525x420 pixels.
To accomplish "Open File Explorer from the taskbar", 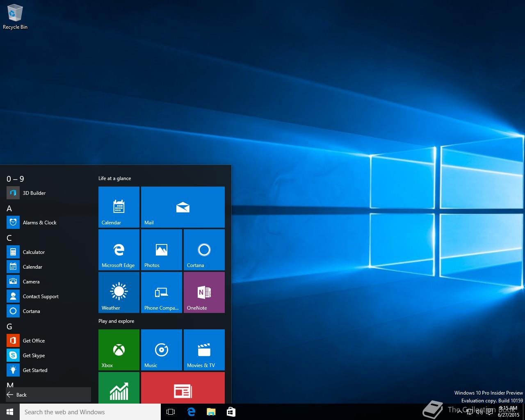I will pyautogui.click(x=211, y=412).
